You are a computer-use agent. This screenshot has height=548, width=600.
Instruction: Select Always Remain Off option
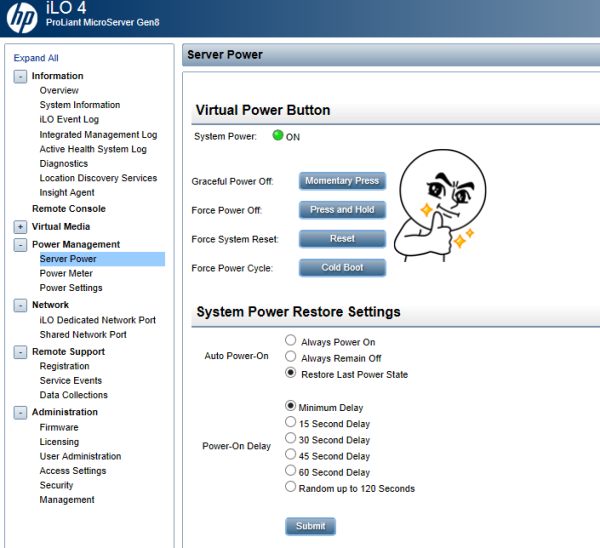point(290,356)
